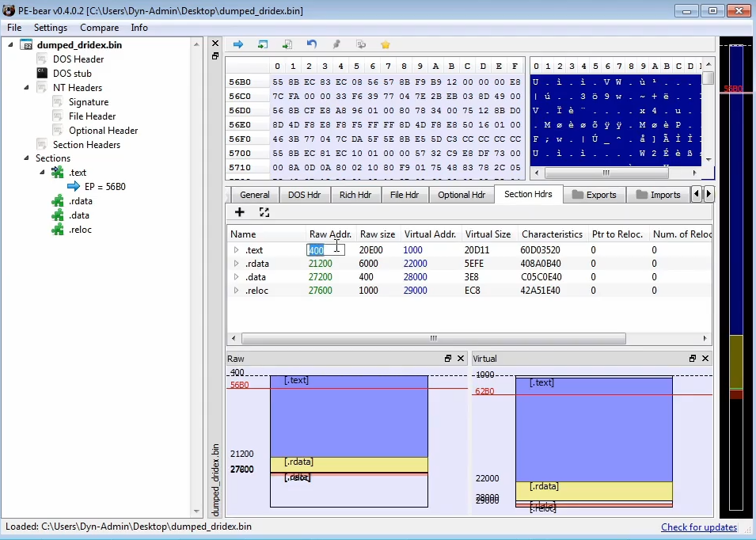
Task: Select the .rdata puzzle-piece section in tree
Action: (57, 201)
